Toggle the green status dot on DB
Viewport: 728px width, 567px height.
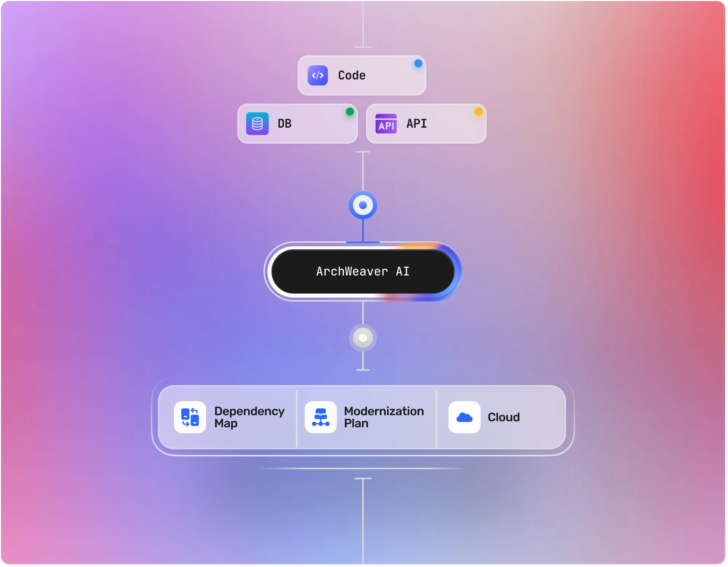[x=350, y=112]
